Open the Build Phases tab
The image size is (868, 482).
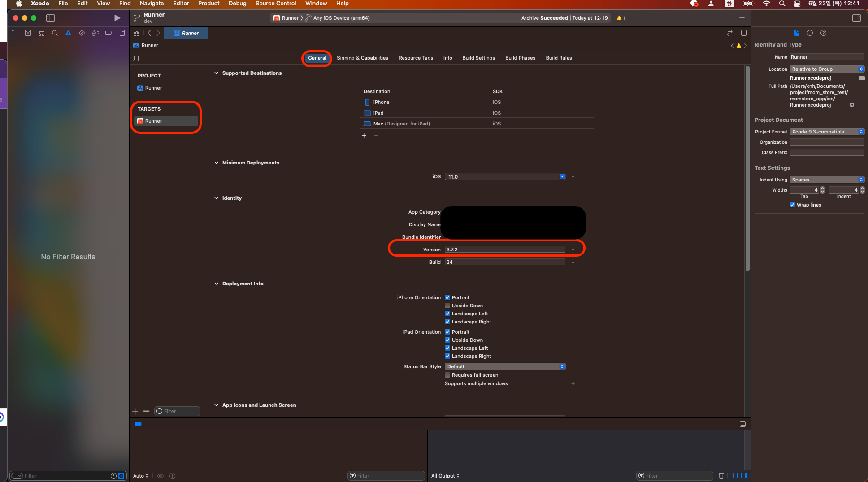520,58
